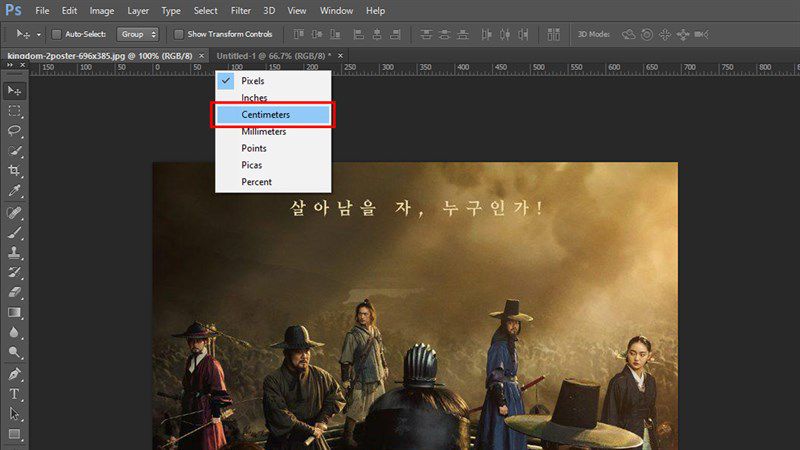Enable the Auto-Select checkbox

coord(57,34)
